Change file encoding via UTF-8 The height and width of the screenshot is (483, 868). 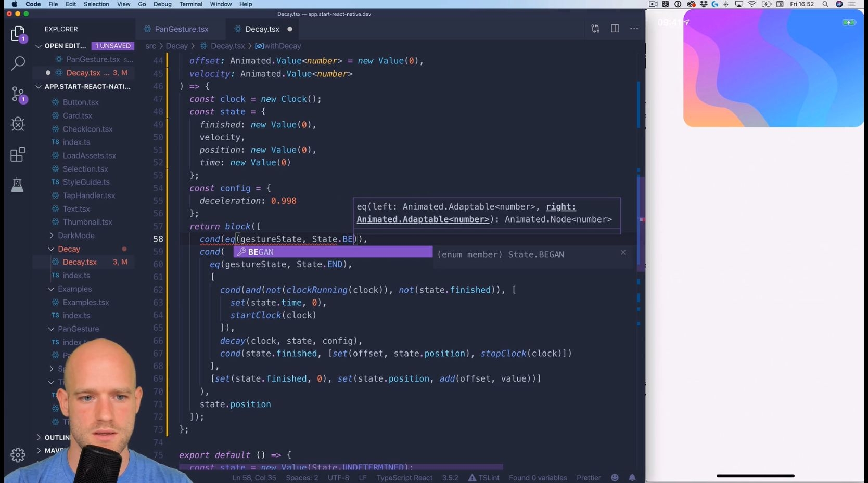[338, 478]
